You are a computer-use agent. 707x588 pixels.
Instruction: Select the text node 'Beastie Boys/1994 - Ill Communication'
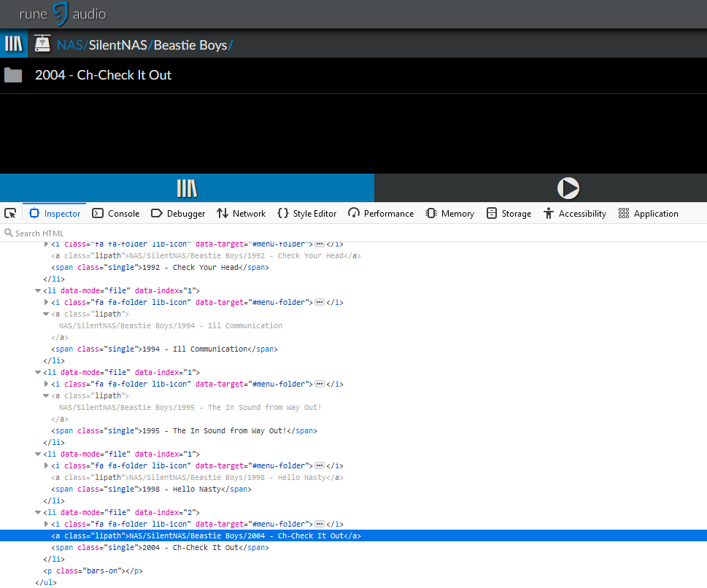pos(171,325)
